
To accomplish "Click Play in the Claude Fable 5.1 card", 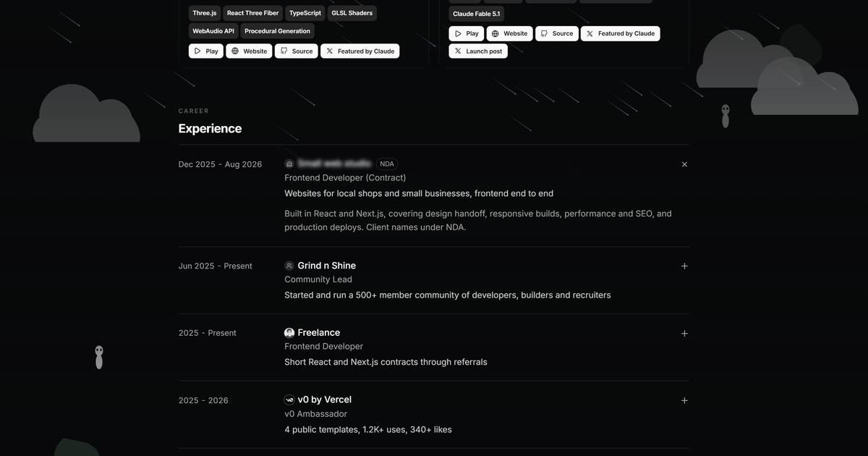I will coord(467,33).
